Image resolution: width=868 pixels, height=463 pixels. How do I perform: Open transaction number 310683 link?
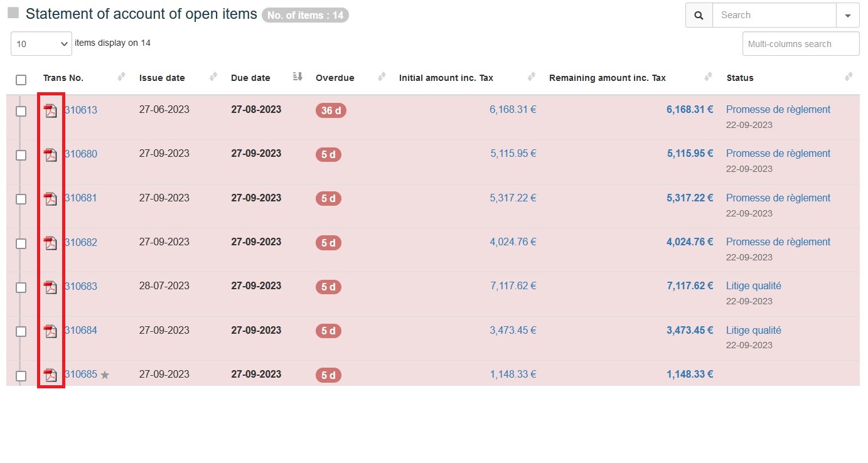(x=81, y=286)
